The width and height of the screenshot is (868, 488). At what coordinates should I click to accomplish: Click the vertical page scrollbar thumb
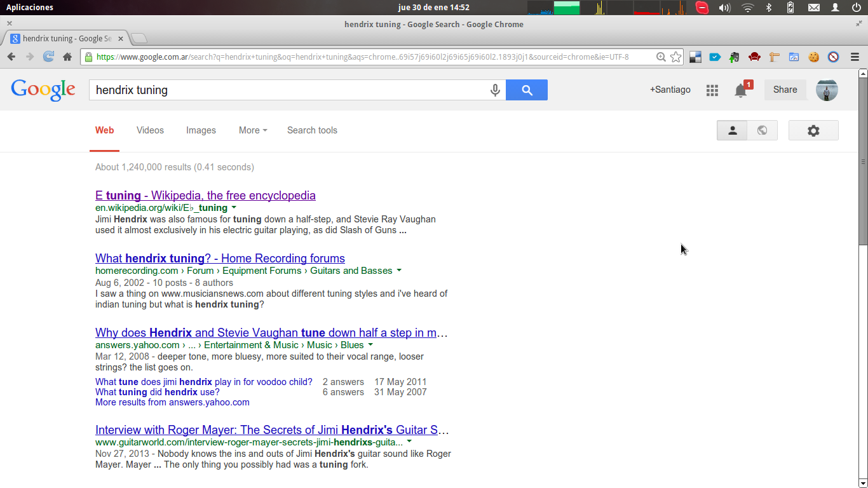pyautogui.click(x=862, y=161)
